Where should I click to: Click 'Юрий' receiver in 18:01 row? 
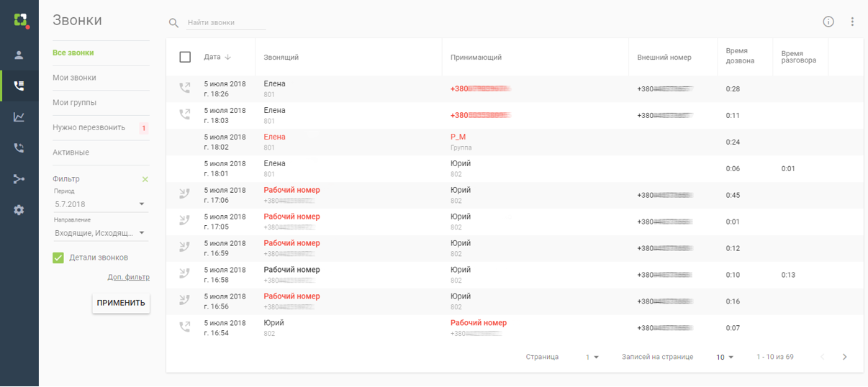461,163
